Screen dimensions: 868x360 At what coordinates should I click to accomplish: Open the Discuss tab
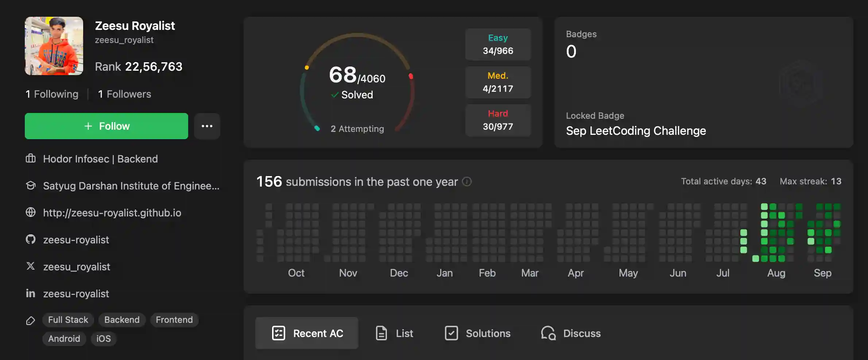(x=571, y=333)
